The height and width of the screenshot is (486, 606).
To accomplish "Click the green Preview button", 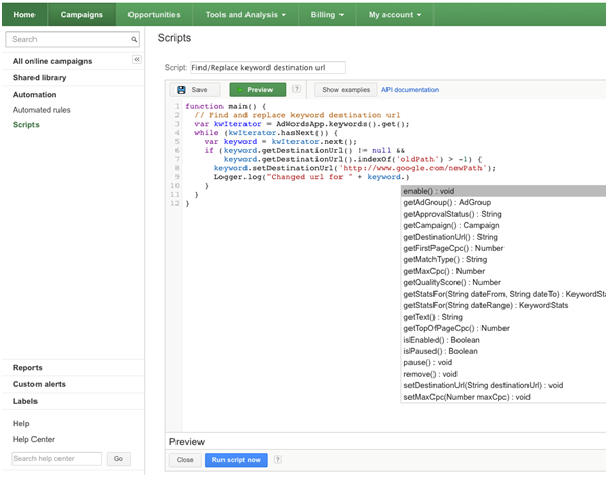I will (257, 89).
